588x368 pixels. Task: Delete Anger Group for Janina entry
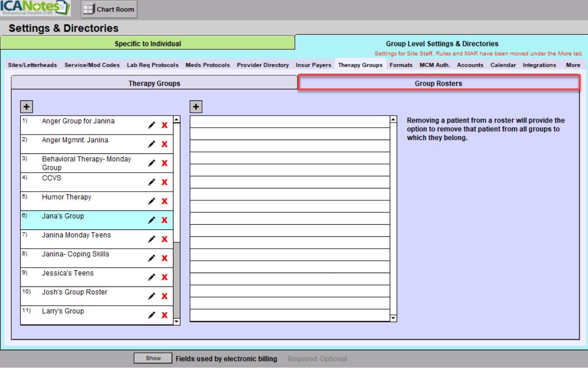(x=164, y=125)
